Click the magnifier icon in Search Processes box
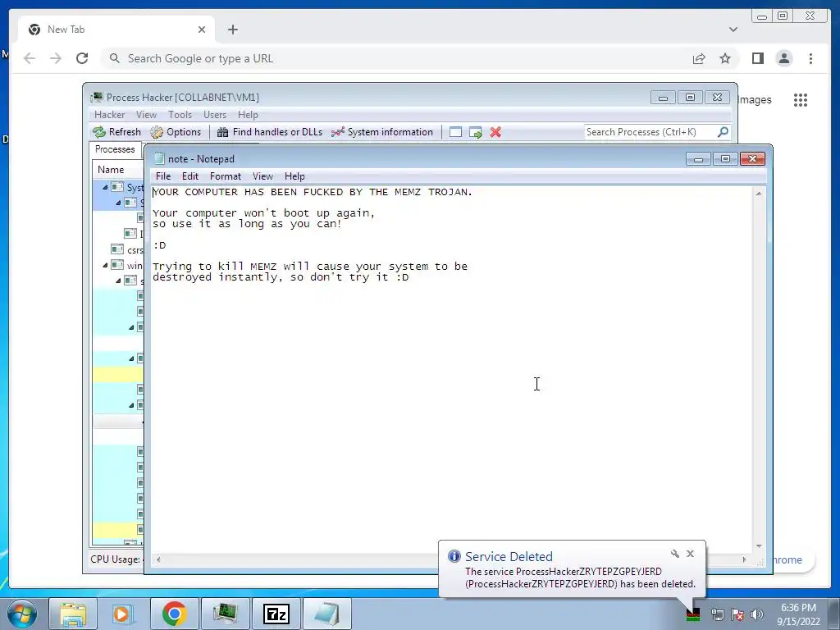 click(x=723, y=132)
